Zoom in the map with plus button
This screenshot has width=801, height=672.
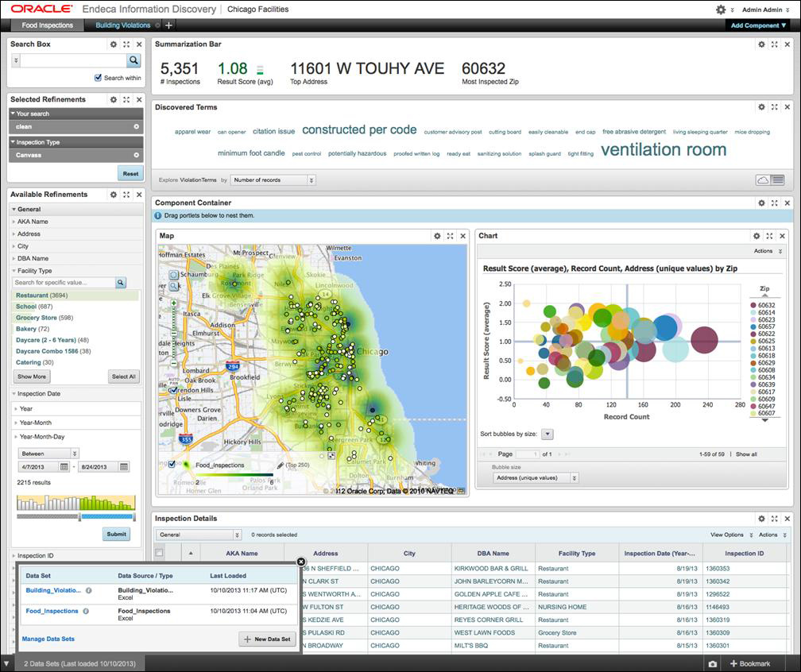[174, 303]
